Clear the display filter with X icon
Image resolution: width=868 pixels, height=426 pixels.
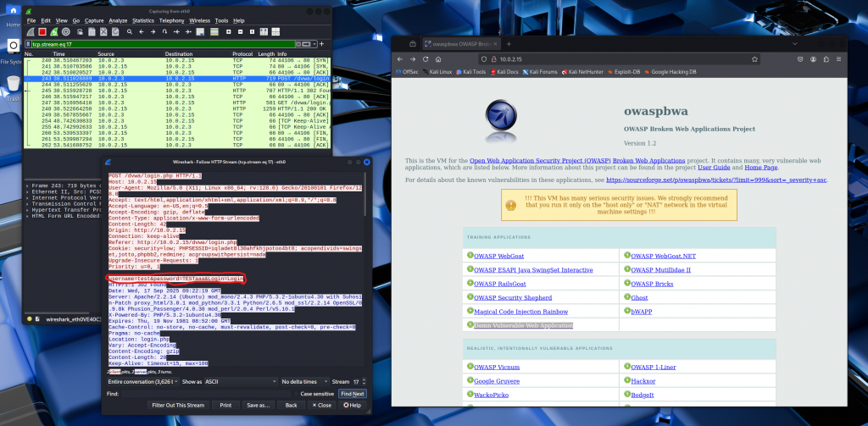click(298, 44)
